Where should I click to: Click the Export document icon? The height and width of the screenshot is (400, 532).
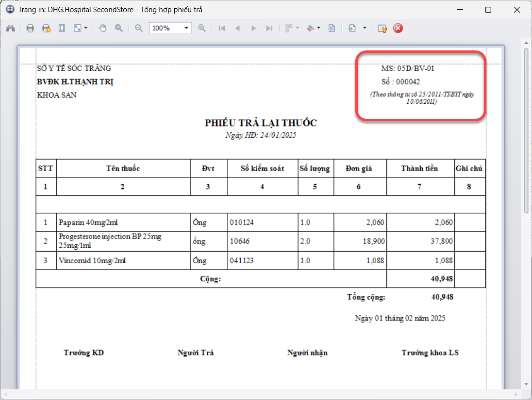point(352,28)
